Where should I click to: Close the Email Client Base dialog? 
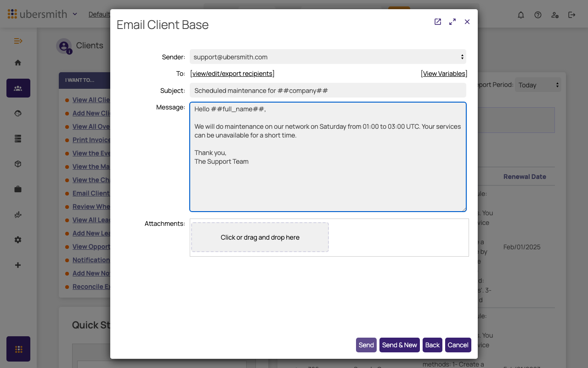467,22
